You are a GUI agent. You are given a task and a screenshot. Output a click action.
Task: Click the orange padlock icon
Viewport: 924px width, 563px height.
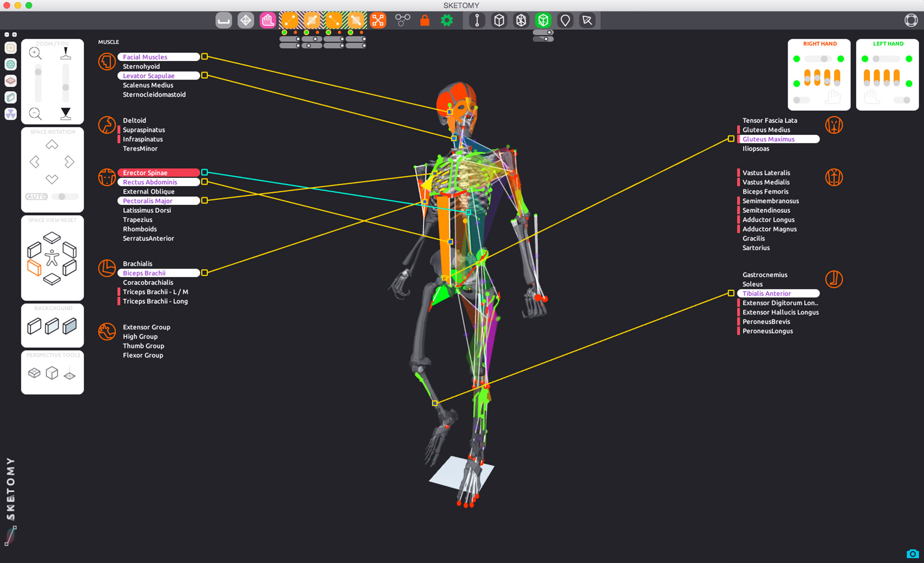pyautogui.click(x=425, y=20)
